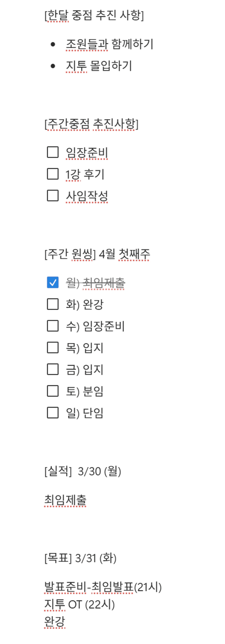Click the [주간 원씽] 4월 첫째주 heading
Image resolution: width=225 pixels, height=644 pixels.
pyautogui.click(x=97, y=254)
